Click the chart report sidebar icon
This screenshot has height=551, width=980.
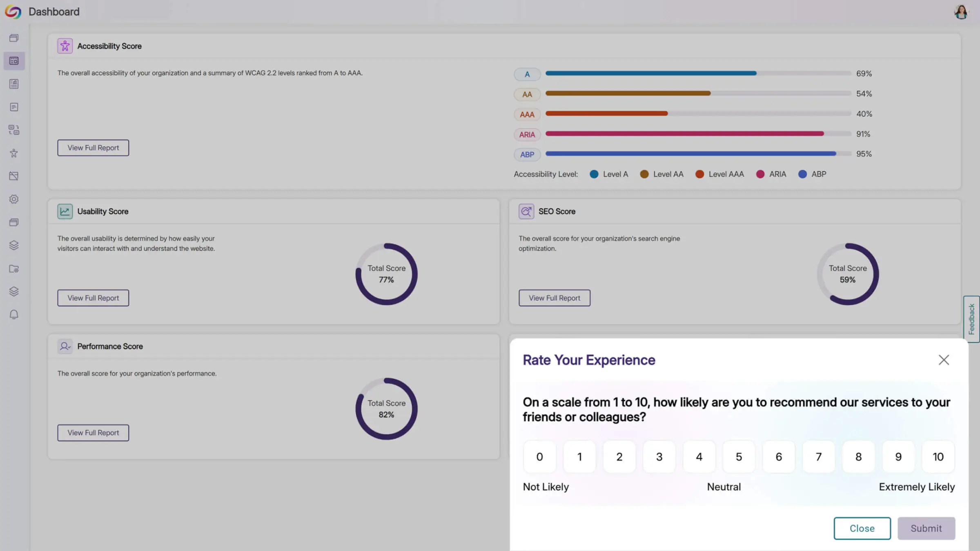click(14, 84)
